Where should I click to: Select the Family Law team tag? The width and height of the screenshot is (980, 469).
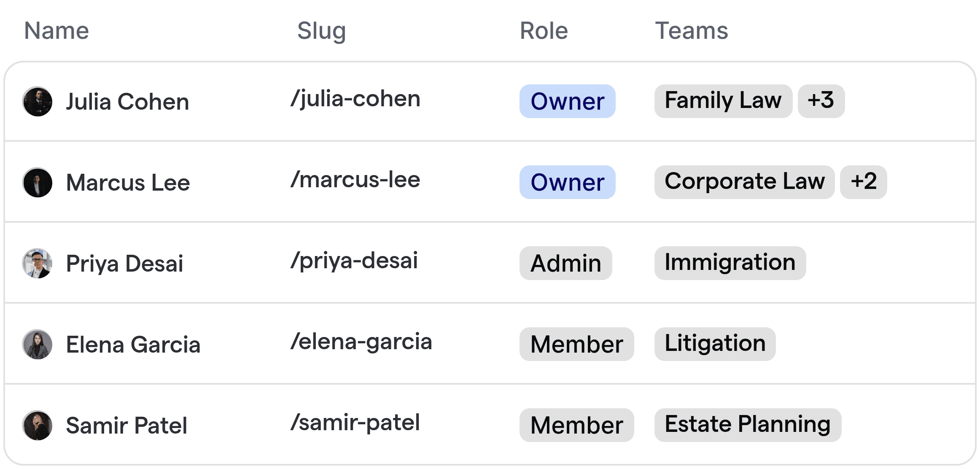(x=722, y=101)
